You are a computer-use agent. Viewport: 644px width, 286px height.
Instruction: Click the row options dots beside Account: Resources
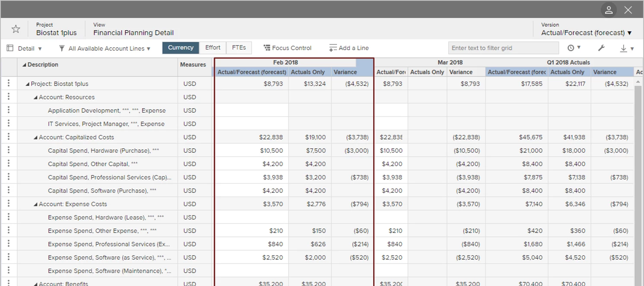tap(9, 97)
